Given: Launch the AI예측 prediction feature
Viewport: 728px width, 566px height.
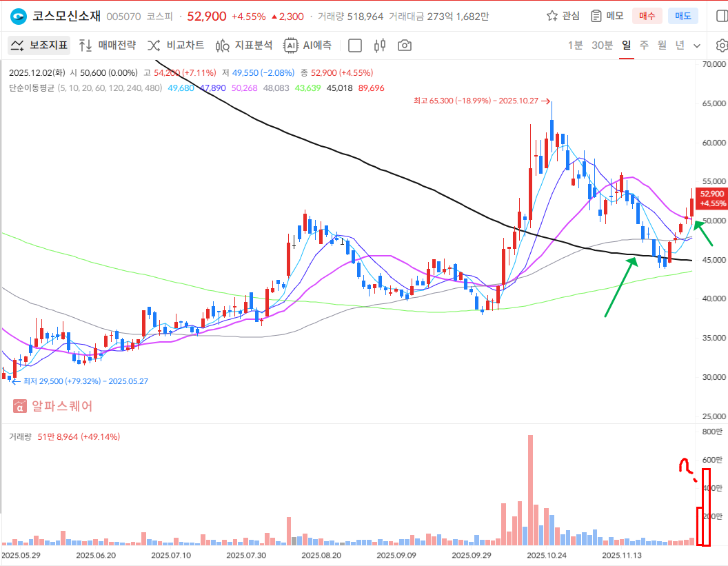Looking at the screenshot, I should 308,46.
